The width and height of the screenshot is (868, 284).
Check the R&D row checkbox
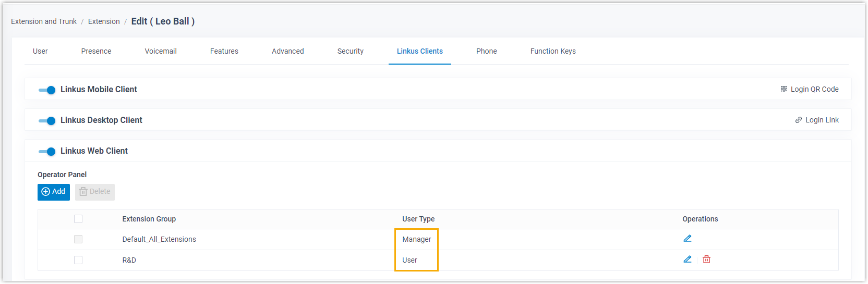(78, 260)
